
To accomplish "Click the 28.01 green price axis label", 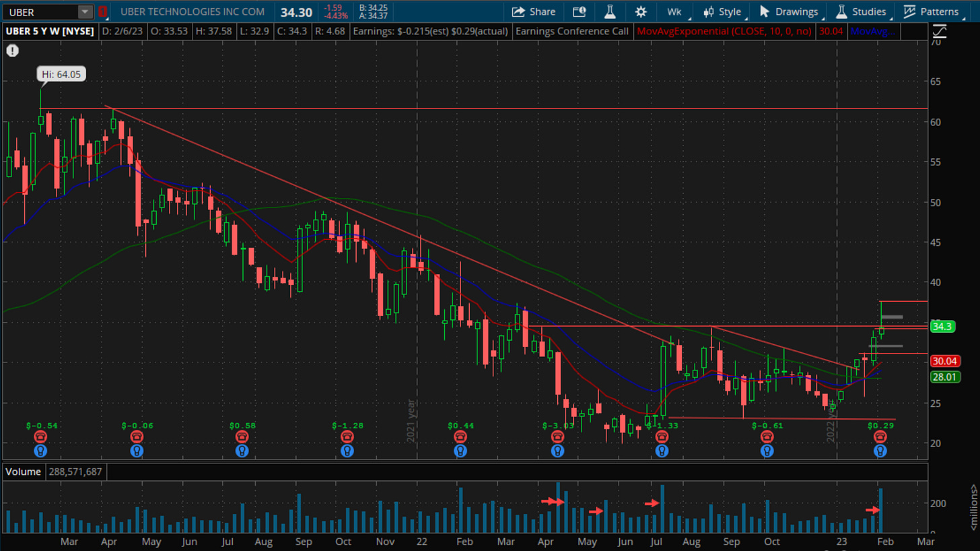I will (945, 377).
